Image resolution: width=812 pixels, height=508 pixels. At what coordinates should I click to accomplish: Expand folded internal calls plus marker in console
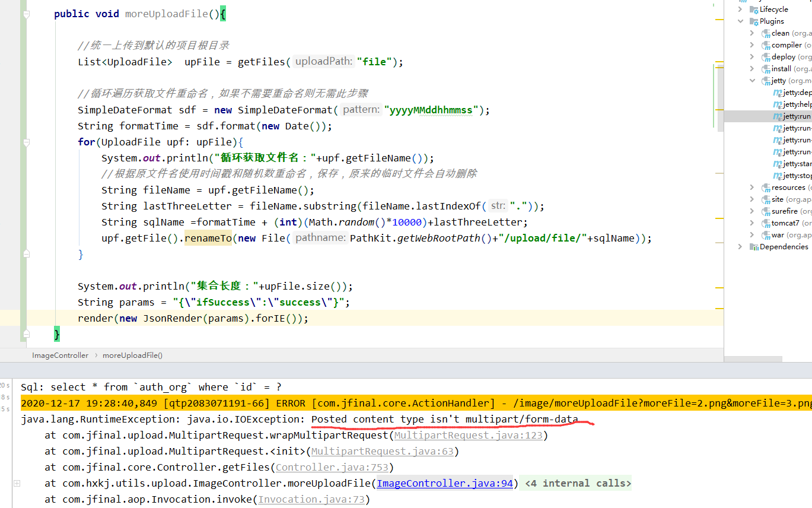click(17, 484)
